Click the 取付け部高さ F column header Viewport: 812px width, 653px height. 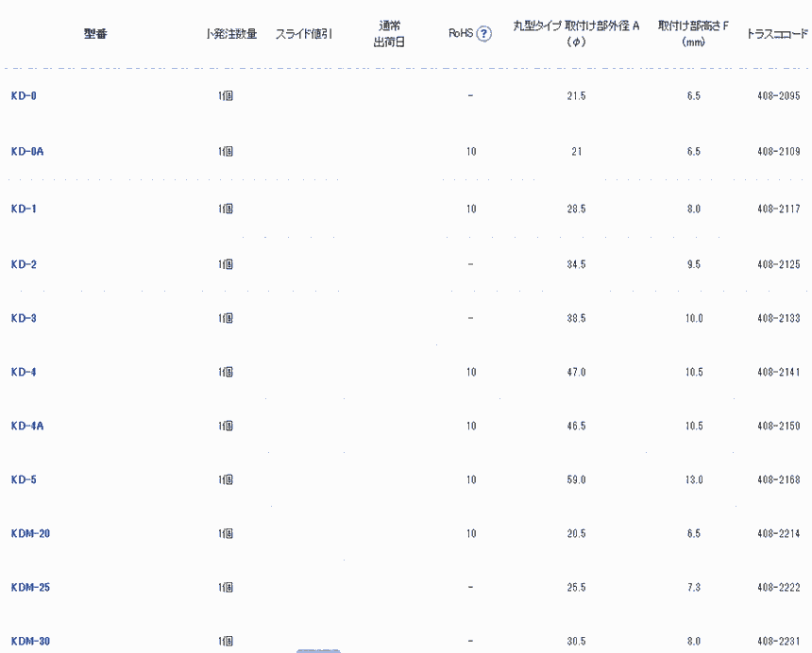click(x=693, y=34)
